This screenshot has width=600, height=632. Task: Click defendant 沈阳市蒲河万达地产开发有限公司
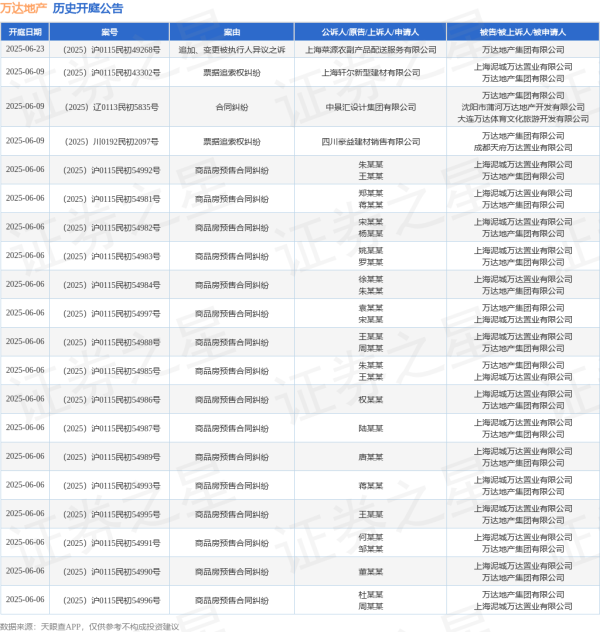point(523,107)
